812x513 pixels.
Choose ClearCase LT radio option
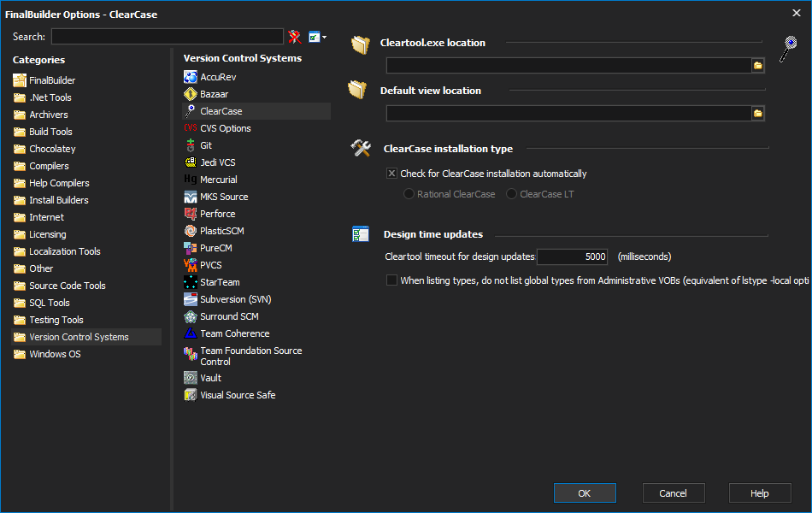pyautogui.click(x=512, y=194)
